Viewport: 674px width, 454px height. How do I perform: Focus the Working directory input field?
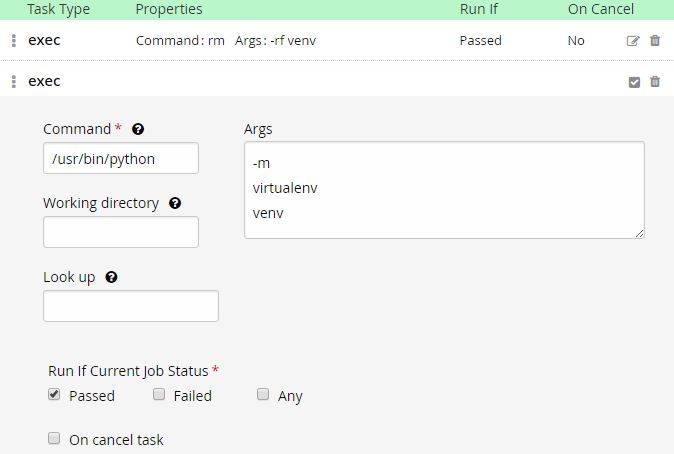(121, 232)
